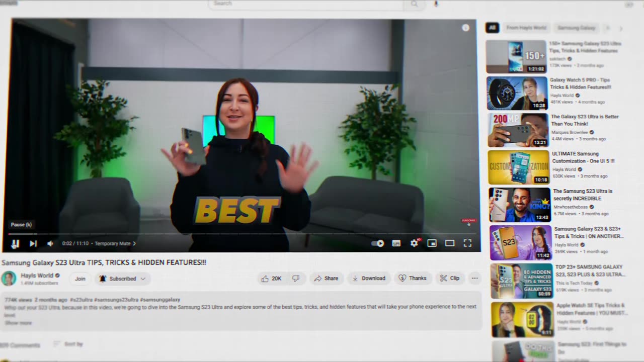The image size is (644, 362).
Task: Open the Mrwhosetheboss channel name
Action: coord(571,207)
